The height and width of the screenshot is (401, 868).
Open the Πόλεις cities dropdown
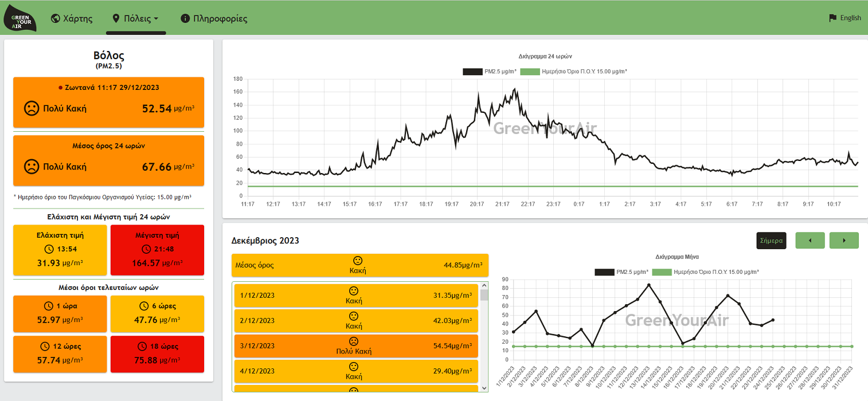(136, 18)
